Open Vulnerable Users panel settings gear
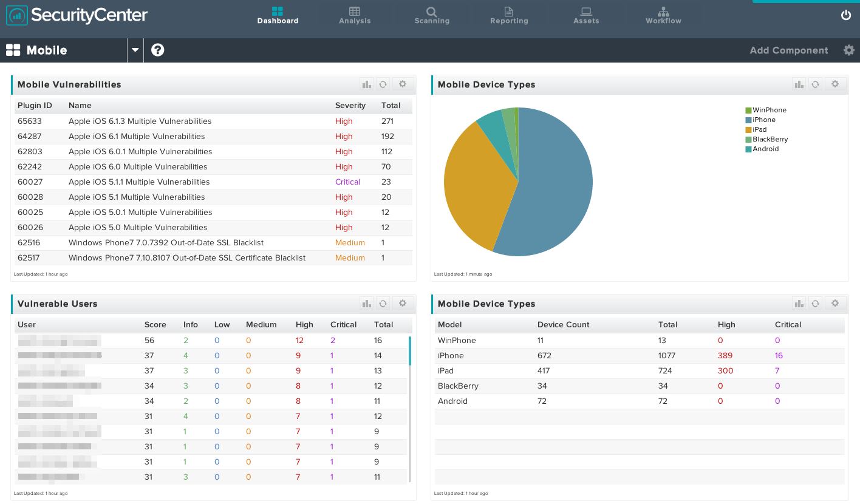Viewport: 860px width, 504px height. [403, 304]
